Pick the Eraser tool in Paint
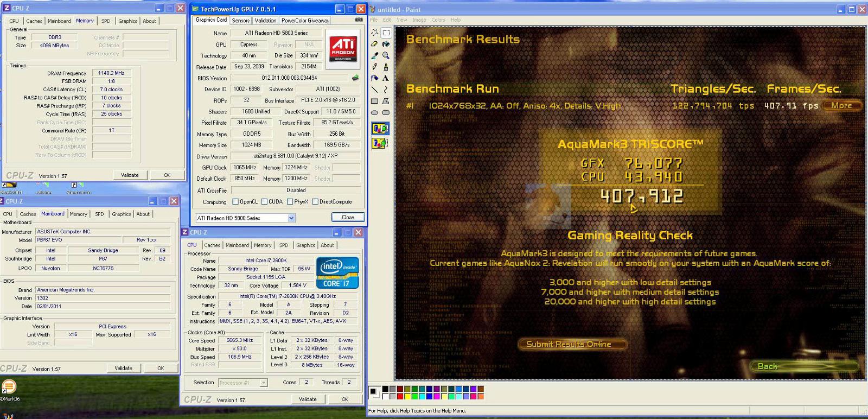The width and height of the screenshot is (868, 419). (374, 44)
